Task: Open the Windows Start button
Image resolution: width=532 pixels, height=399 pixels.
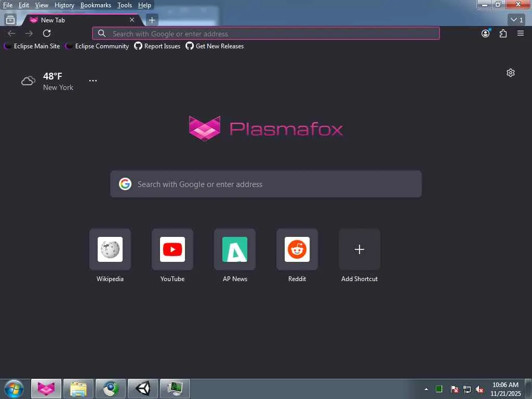Action: [x=14, y=389]
